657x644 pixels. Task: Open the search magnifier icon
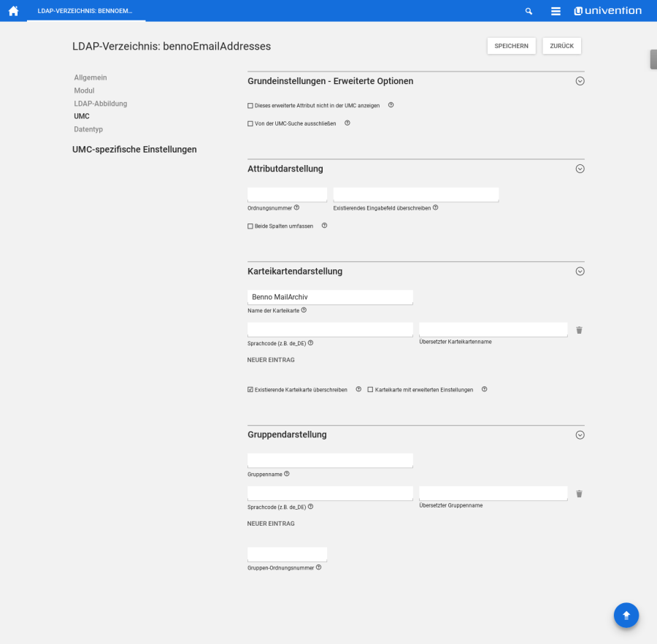529,11
